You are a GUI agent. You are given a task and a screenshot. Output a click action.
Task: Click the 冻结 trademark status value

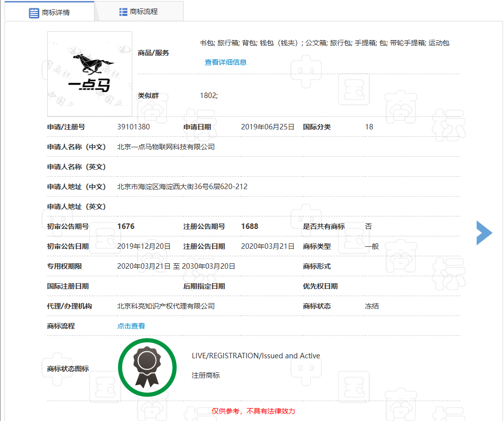(x=372, y=306)
